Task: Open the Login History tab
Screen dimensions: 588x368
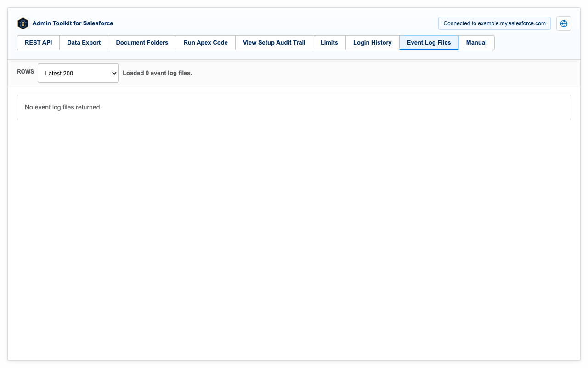Action: click(373, 43)
